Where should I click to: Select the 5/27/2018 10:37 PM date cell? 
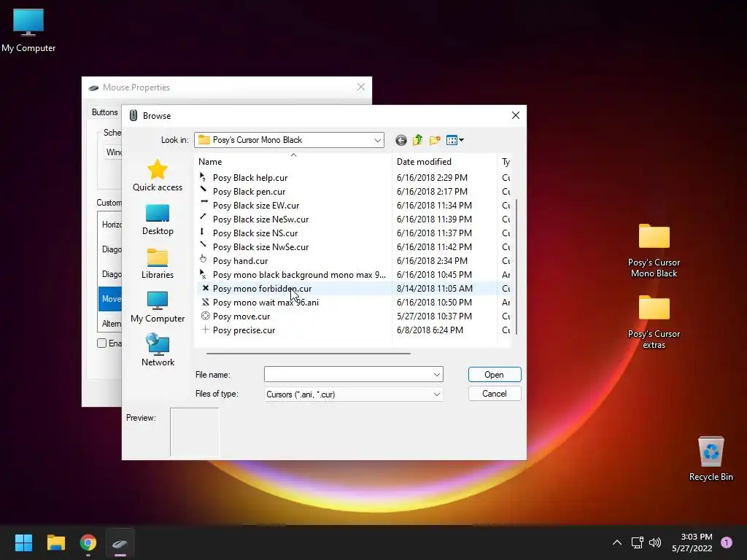point(434,316)
